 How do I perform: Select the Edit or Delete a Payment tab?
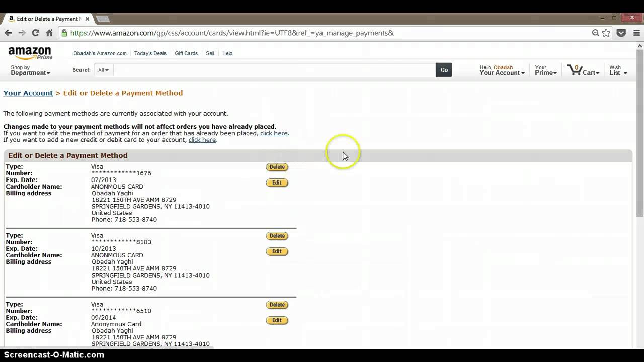(x=47, y=19)
